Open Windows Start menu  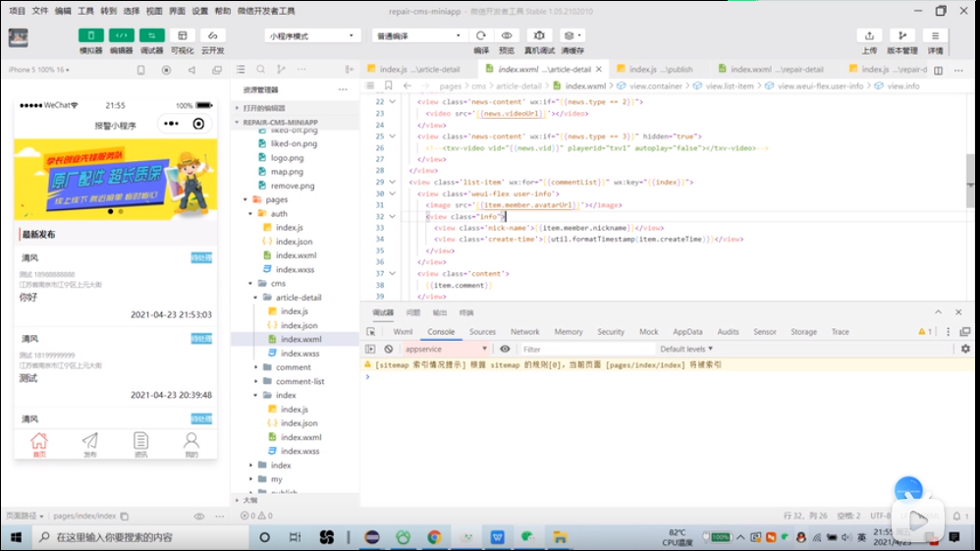click(x=17, y=537)
